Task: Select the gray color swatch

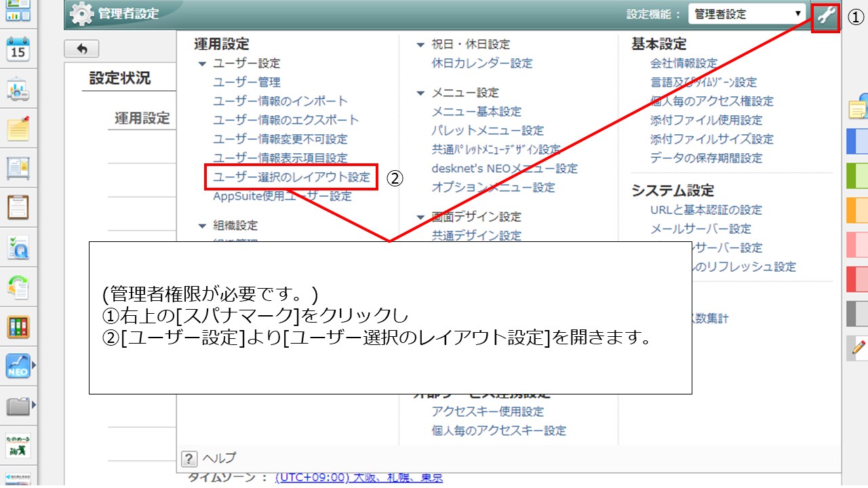Action: [857, 314]
